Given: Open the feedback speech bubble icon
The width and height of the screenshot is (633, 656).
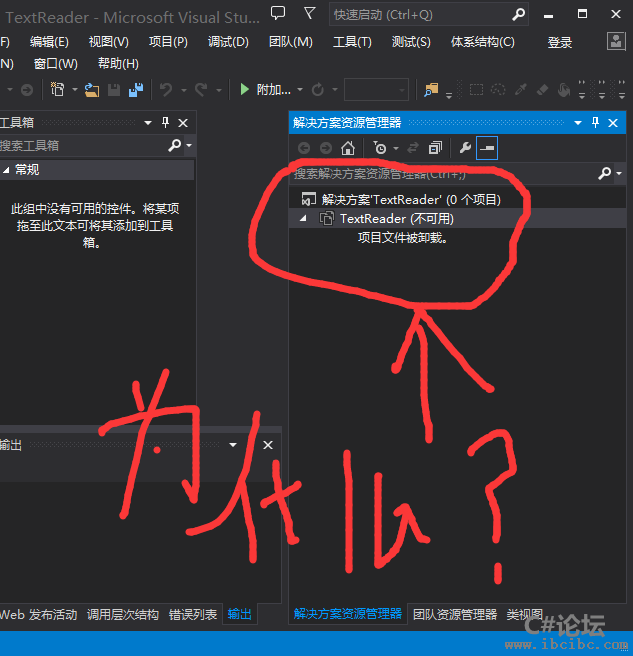Looking at the screenshot, I should click(278, 13).
